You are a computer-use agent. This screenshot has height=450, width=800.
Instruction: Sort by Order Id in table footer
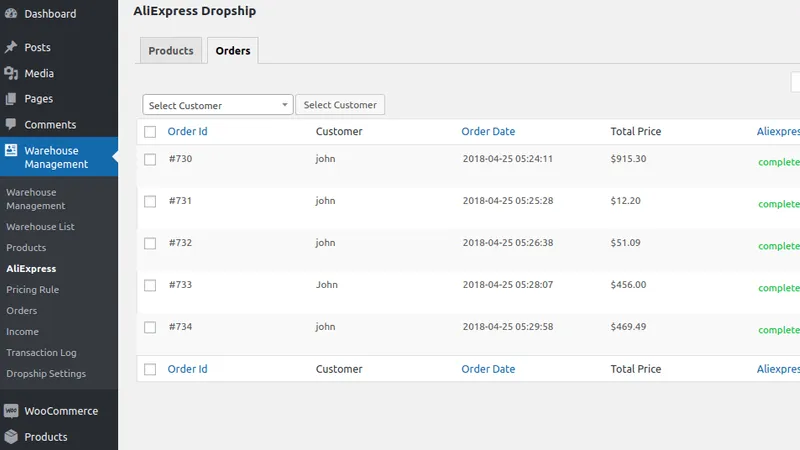click(187, 369)
